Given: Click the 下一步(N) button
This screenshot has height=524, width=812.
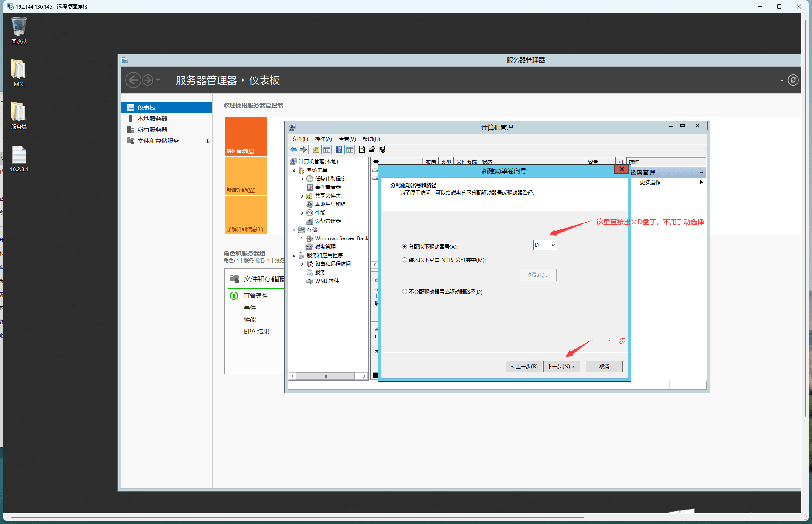Looking at the screenshot, I should pos(561,367).
